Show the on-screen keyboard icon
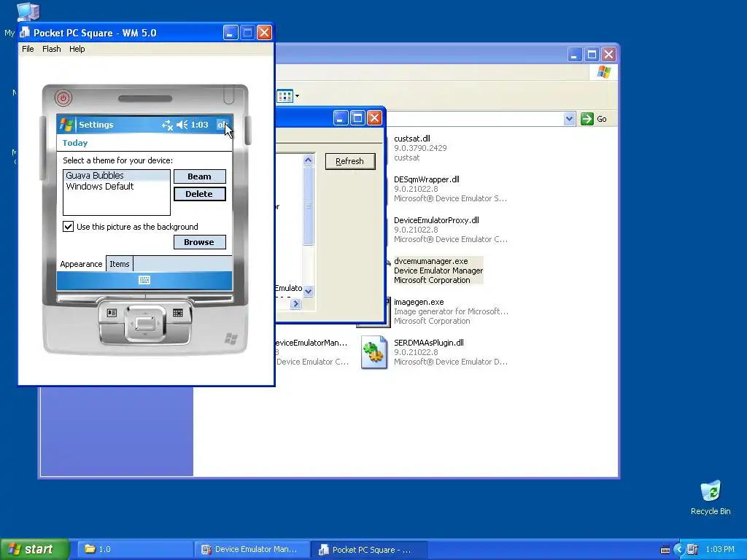This screenshot has width=747, height=560. (144, 280)
